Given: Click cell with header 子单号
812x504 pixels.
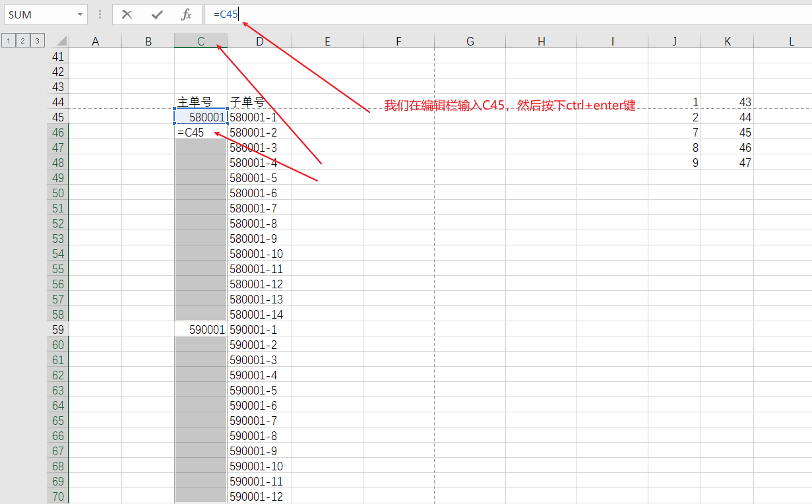Looking at the screenshot, I should (260, 102).
